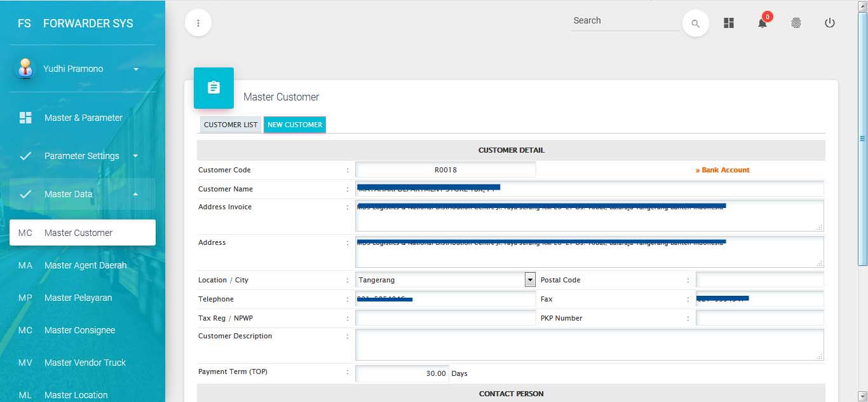
Task: Switch to the Customer List tab
Action: pos(230,125)
